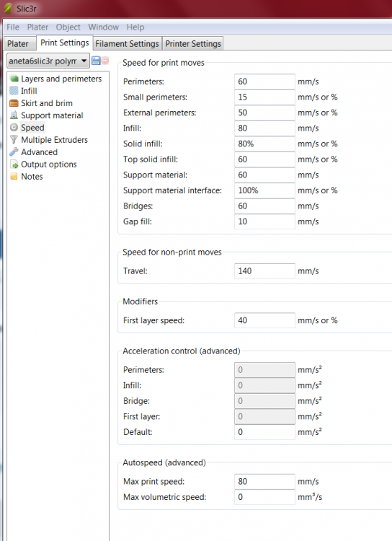
Task: Click the red delete preset icon
Action: [x=105, y=61]
